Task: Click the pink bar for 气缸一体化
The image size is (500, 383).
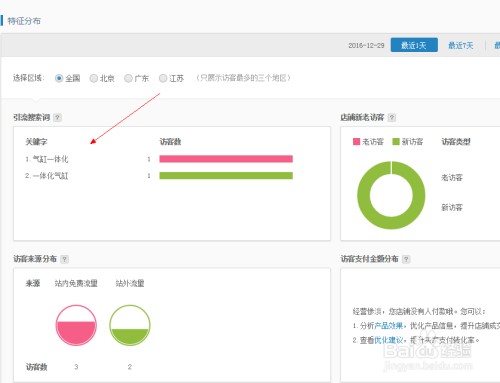Action: tap(226, 159)
